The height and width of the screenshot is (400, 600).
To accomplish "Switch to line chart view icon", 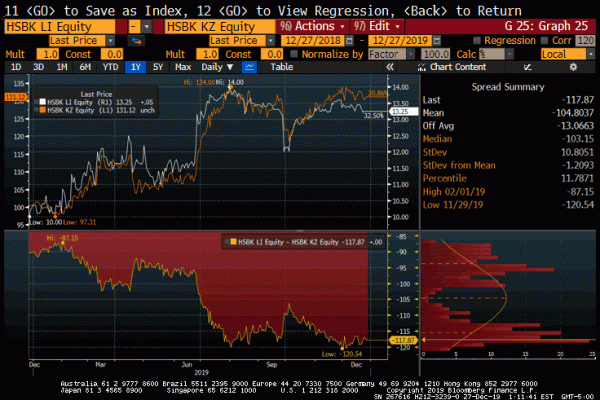I will point(249,67).
